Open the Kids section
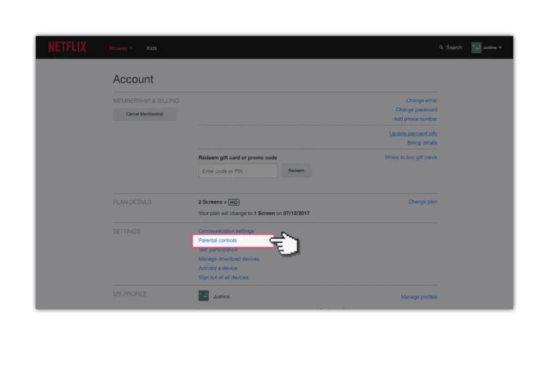This screenshot has width=549, height=392. [152, 48]
